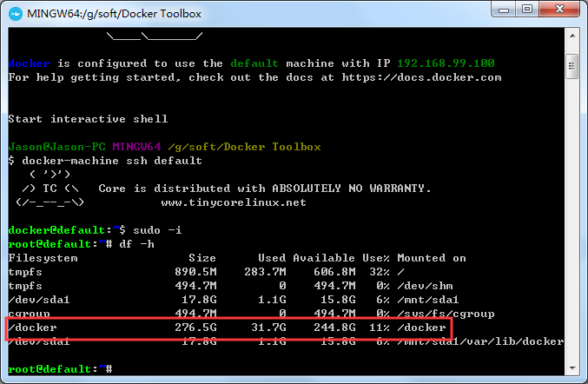Click the '/g/soft/Docker Toolbox' path in prompt
Screen dimensions: 588x384
tap(245, 147)
